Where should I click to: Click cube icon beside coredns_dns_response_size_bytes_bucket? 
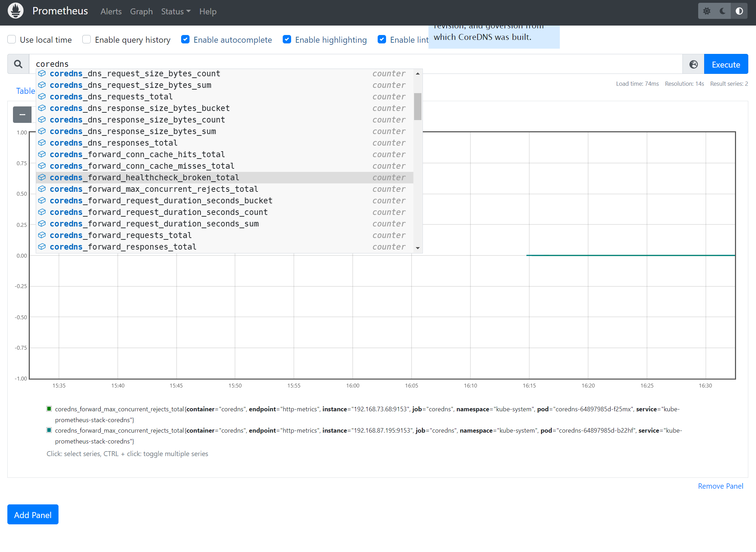42,108
